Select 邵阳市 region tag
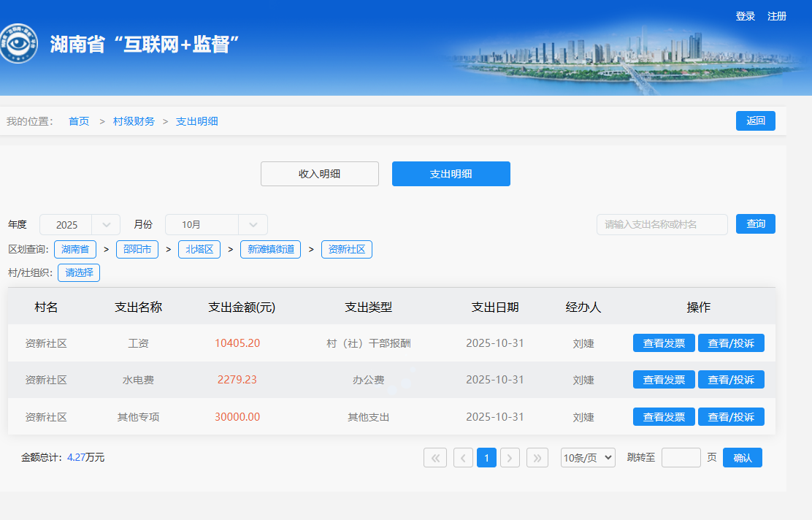This screenshot has height=520, width=812. pyautogui.click(x=137, y=250)
